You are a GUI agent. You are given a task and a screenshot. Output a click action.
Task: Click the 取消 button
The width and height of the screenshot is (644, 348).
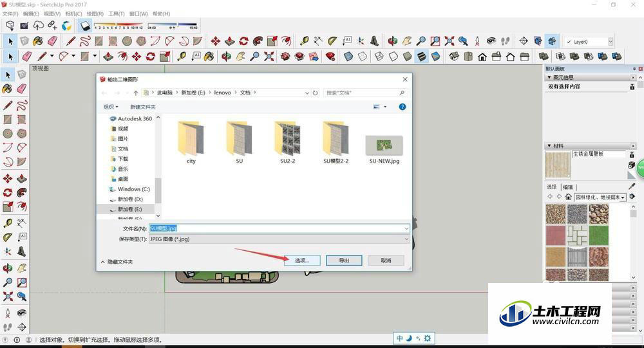[386, 260]
